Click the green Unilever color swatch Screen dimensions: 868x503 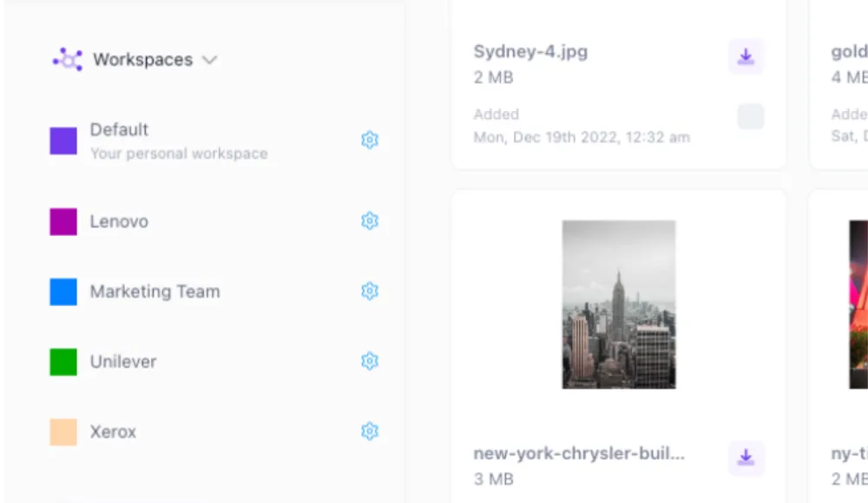63,362
